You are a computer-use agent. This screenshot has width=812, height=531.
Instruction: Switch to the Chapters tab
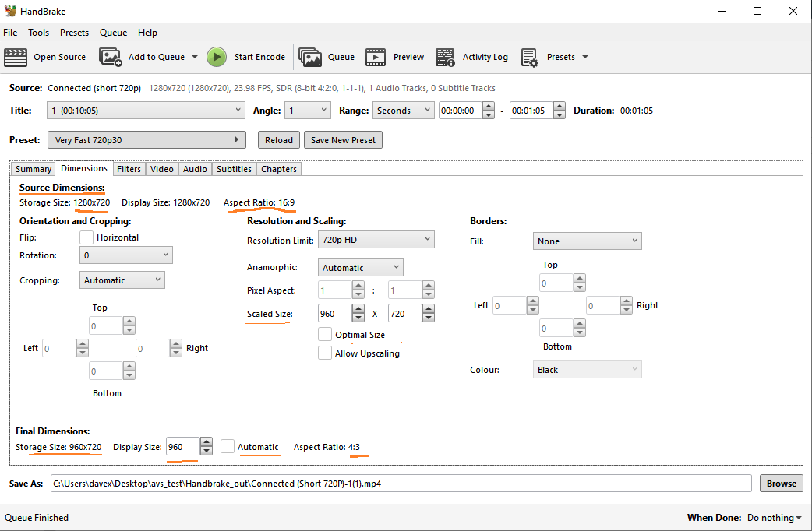coord(279,169)
